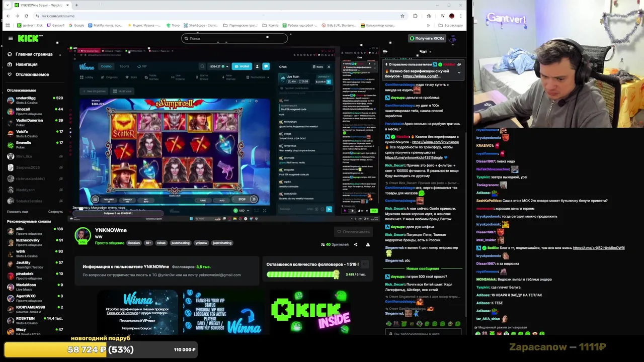Screen dimensions: 644x362
Task: Select the justcheating tag
Action: click(x=181, y=243)
